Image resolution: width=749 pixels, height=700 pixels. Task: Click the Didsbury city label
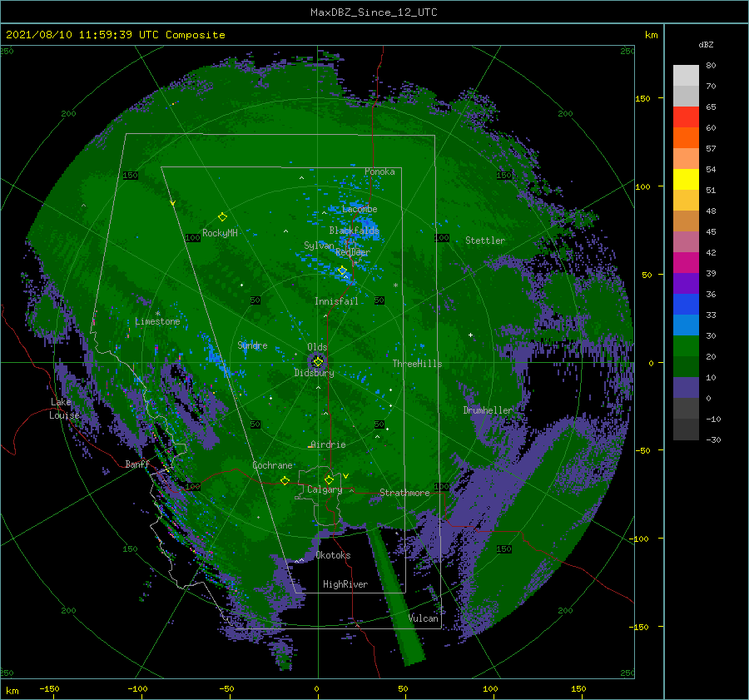pyautogui.click(x=314, y=373)
